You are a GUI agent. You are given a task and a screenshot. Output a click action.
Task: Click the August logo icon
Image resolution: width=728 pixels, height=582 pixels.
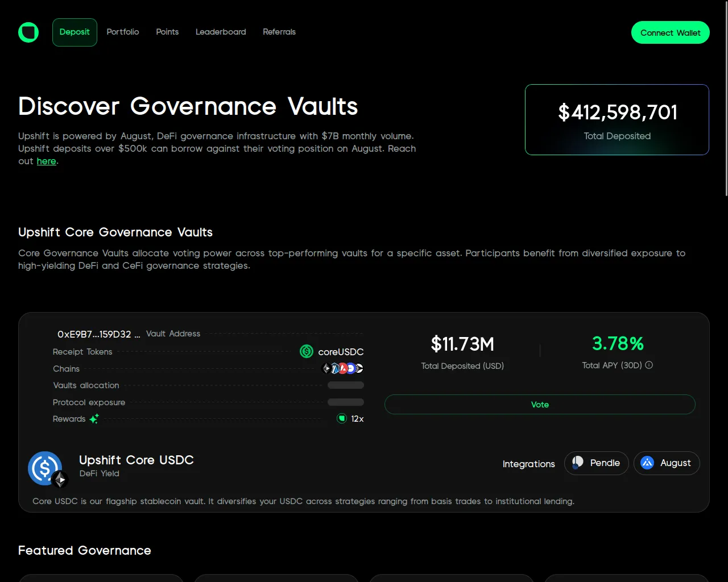(x=647, y=463)
